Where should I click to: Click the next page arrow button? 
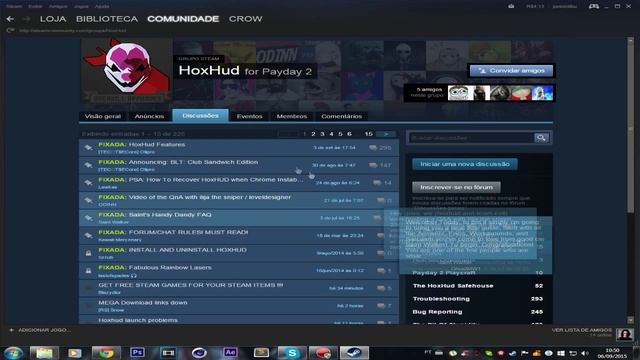pyautogui.click(x=386, y=134)
